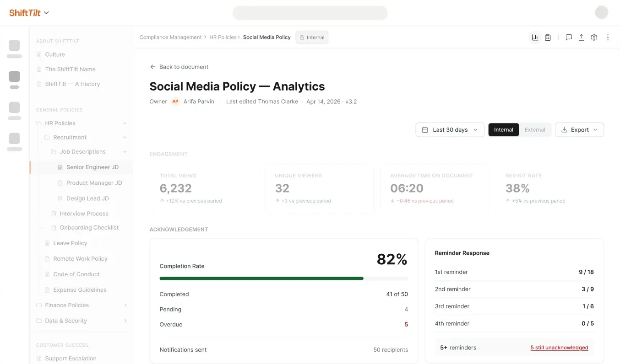Click the user avatar in top right
The height and width of the screenshot is (364, 620).
(x=602, y=12)
